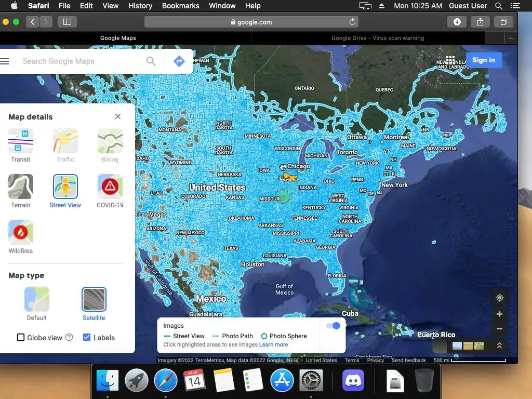Show your location on the map
Screen dimensions: 532x399
[499, 298]
